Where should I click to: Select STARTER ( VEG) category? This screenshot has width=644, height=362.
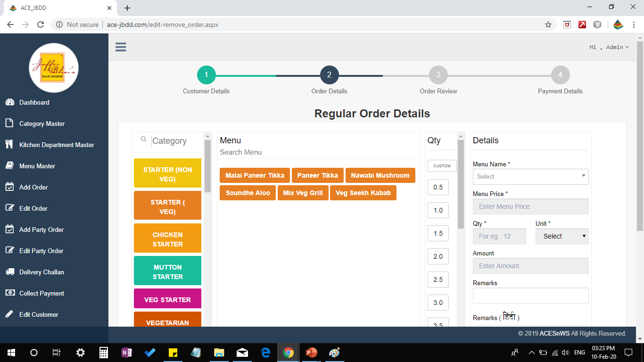click(167, 206)
